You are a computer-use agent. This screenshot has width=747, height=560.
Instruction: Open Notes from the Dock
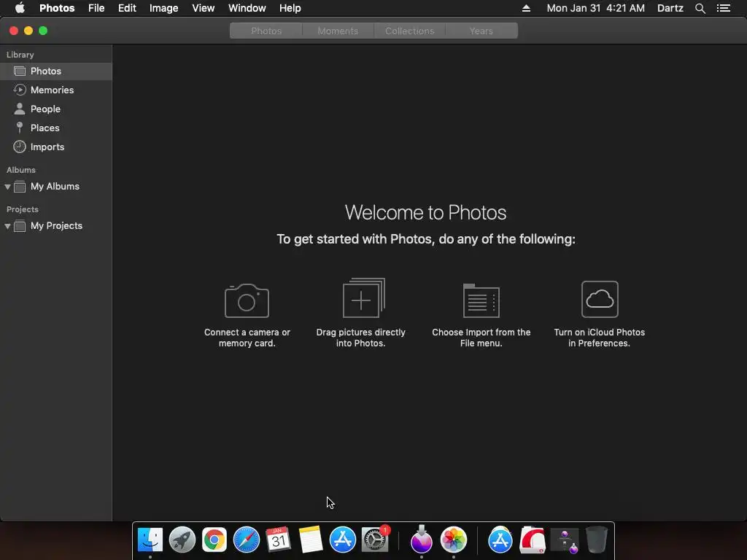[x=311, y=540]
